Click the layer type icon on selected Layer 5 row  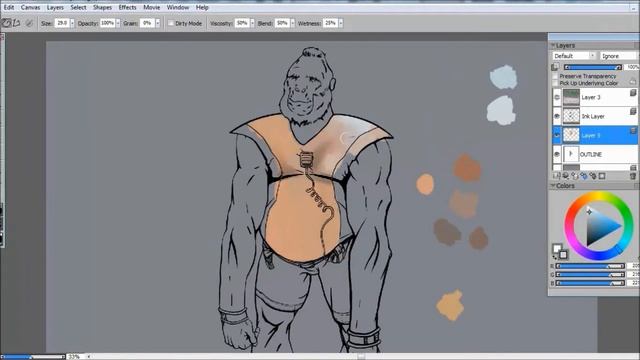pos(633,131)
